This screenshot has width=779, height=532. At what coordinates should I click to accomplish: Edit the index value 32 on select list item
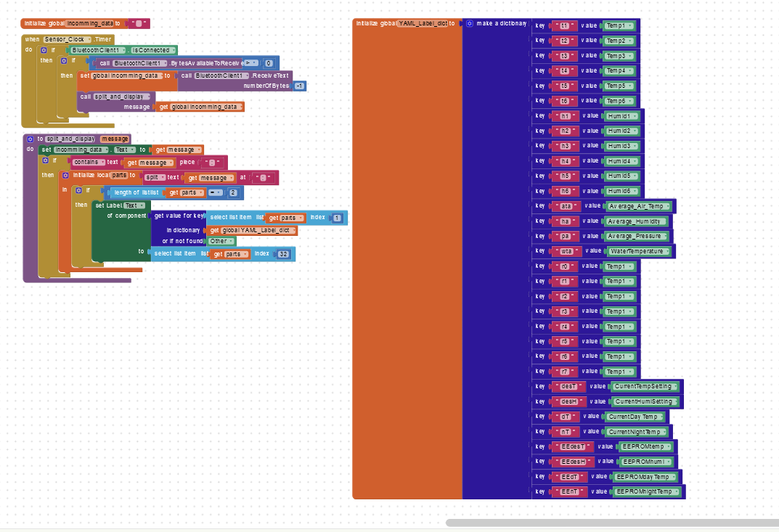(x=285, y=254)
